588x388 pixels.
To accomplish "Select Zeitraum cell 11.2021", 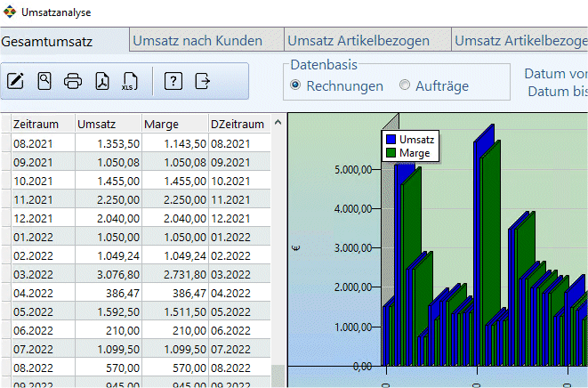I will [x=43, y=199].
